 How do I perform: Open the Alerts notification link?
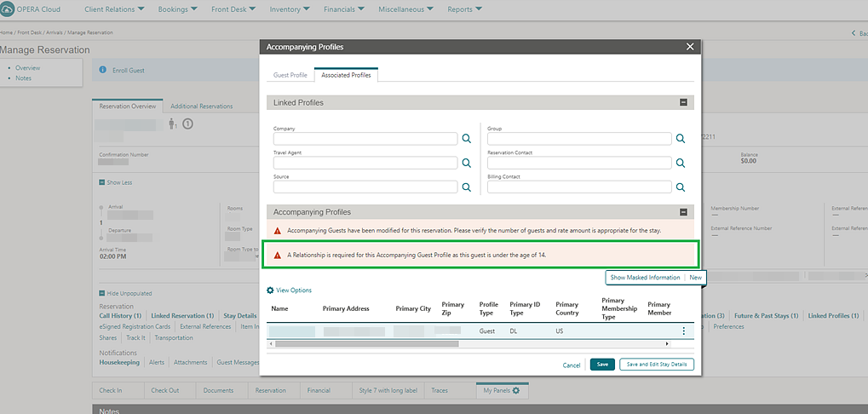[x=157, y=362]
